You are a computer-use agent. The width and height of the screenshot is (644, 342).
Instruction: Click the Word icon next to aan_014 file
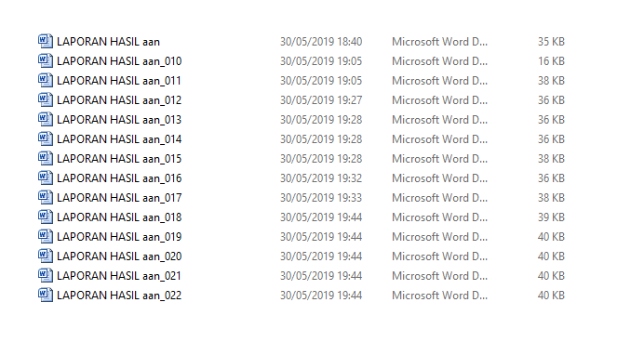[x=46, y=138]
